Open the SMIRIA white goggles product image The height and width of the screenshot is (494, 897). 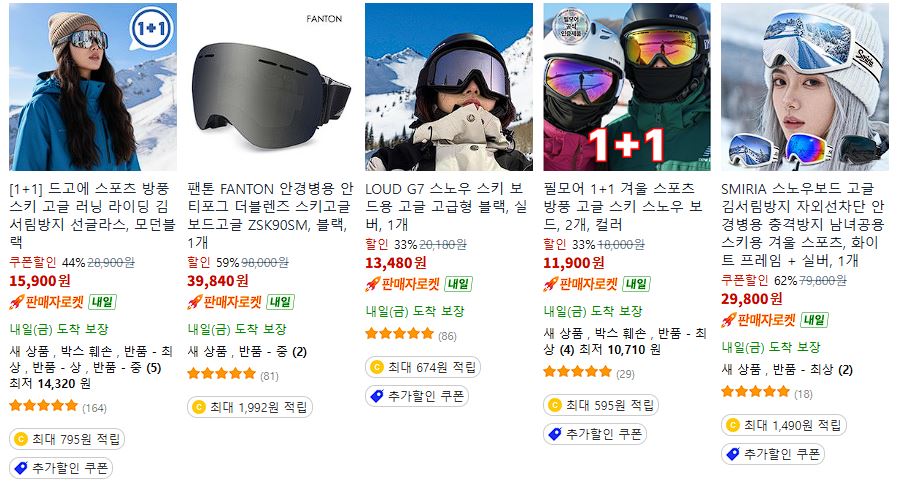(x=804, y=87)
